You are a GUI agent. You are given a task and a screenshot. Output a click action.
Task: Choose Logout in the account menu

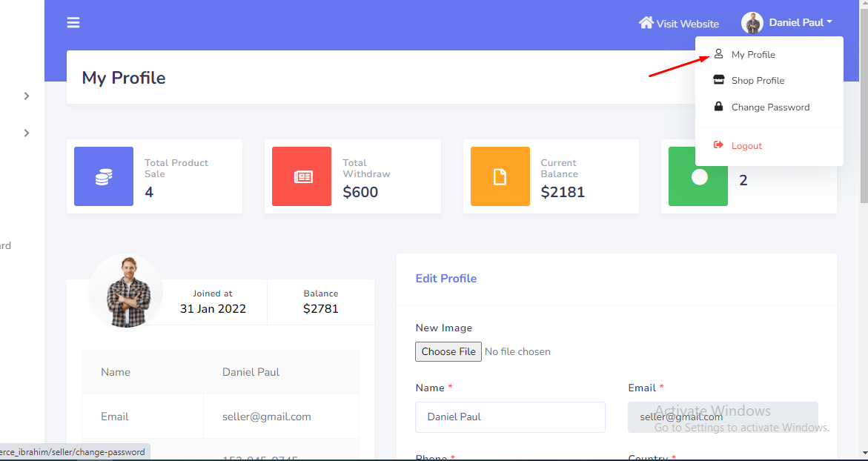coord(746,146)
